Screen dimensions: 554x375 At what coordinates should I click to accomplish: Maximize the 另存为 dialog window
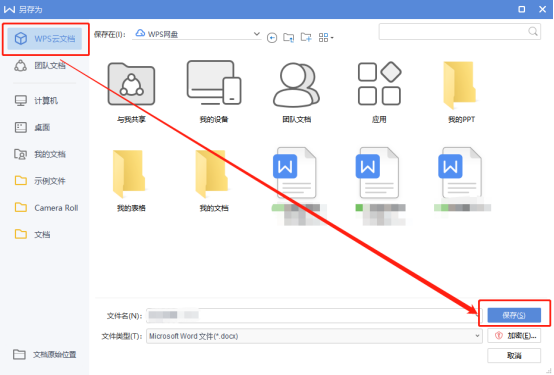(521, 9)
